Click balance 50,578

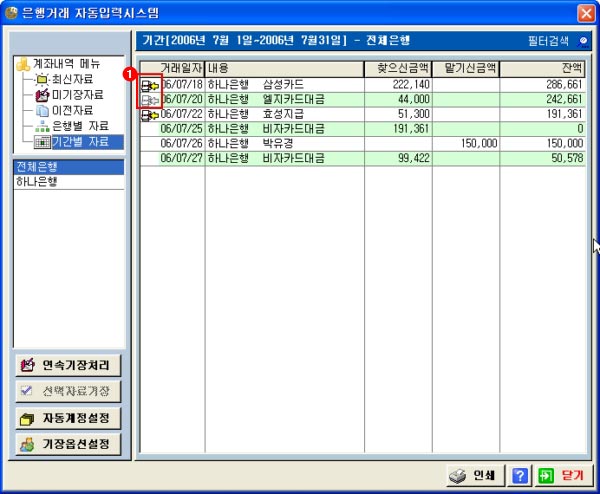567,158
